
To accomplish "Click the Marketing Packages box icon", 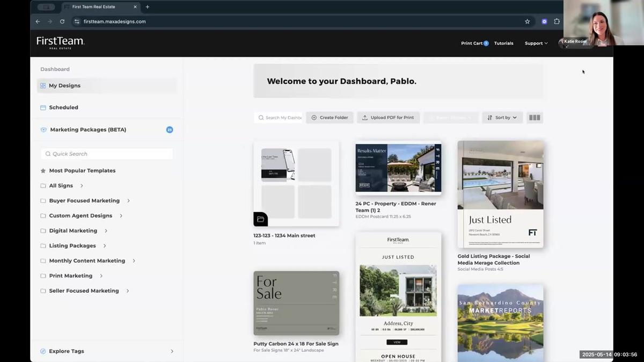I will click(x=43, y=129).
